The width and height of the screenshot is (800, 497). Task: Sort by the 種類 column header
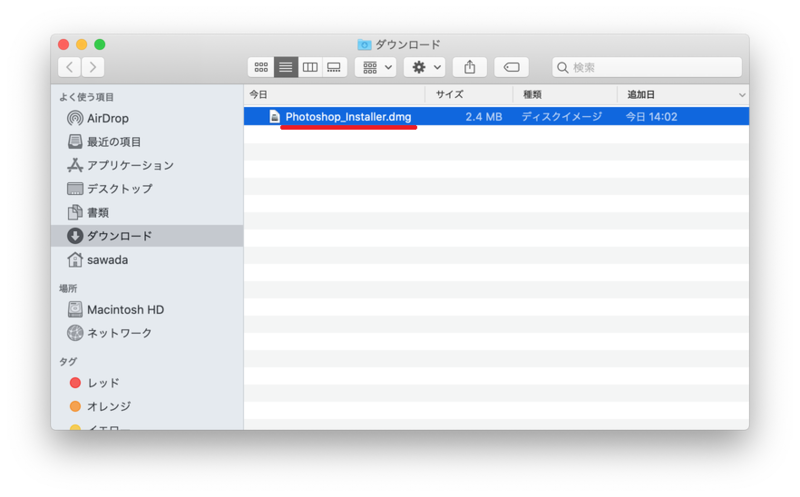565,94
